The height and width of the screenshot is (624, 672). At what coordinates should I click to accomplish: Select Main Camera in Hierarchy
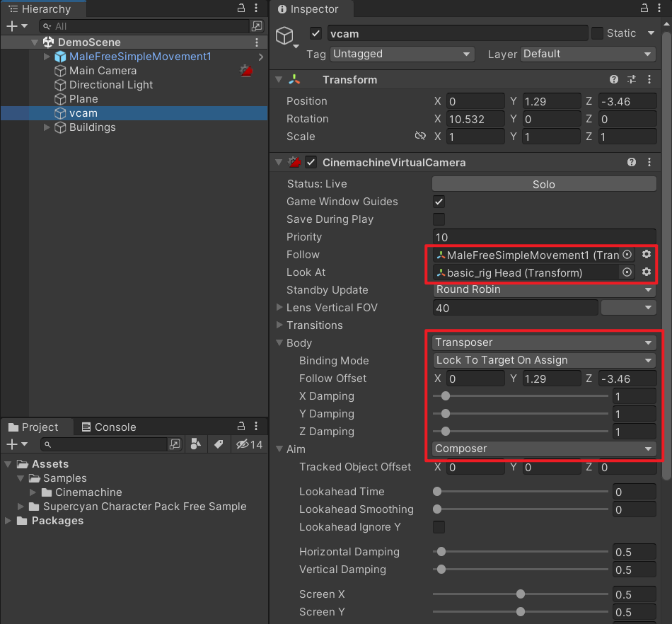[103, 71]
